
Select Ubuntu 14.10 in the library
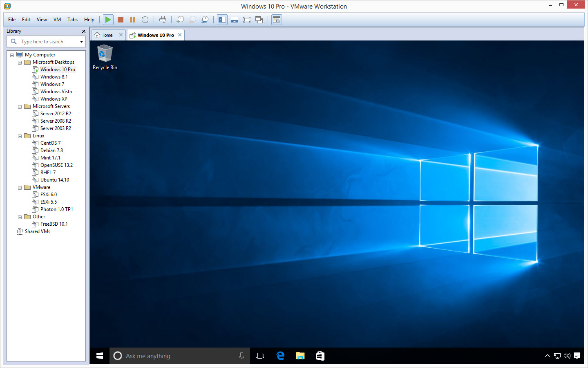(55, 180)
